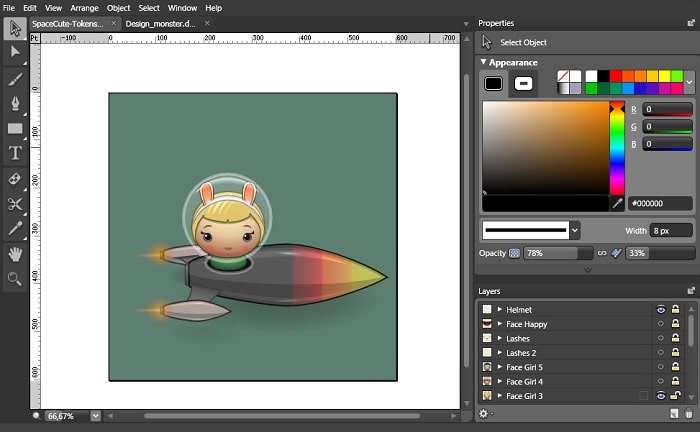The height and width of the screenshot is (432, 700).
Task: Open the Layers options gear menu
Action: point(484,414)
